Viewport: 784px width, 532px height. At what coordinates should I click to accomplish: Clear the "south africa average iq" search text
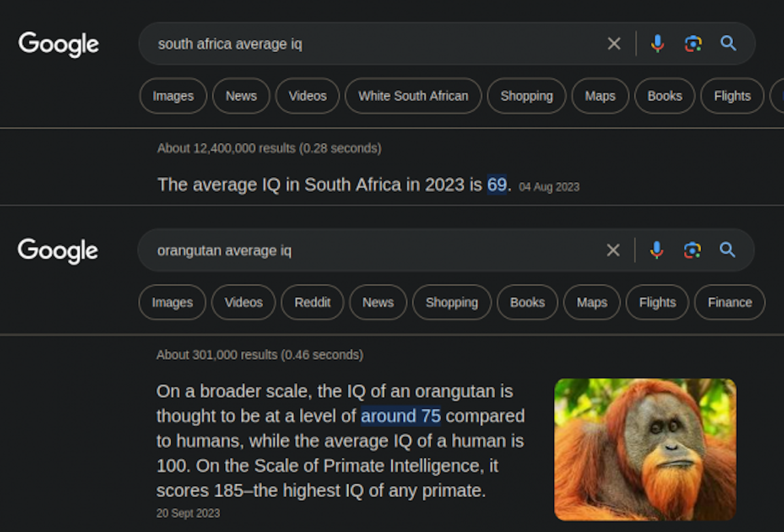click(613, 44)
